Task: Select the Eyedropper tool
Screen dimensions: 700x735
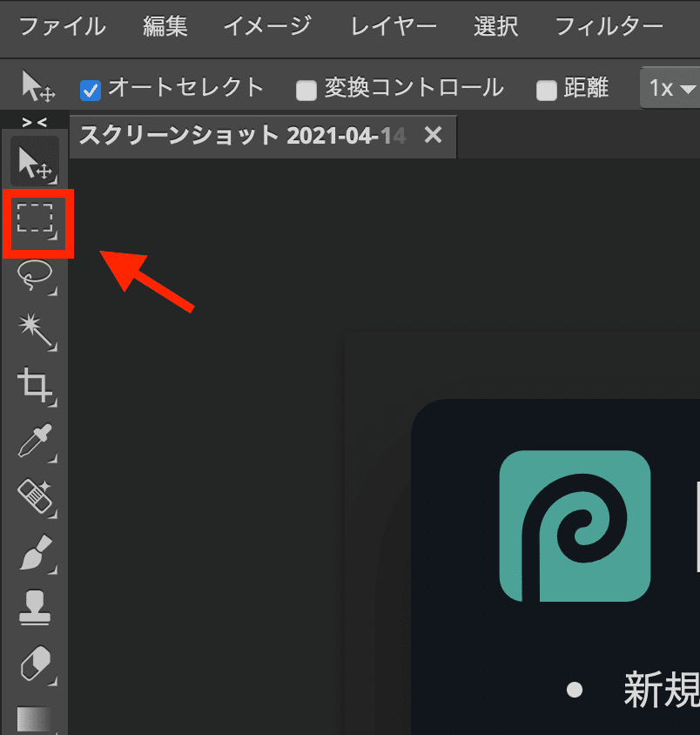Action: 36,441
